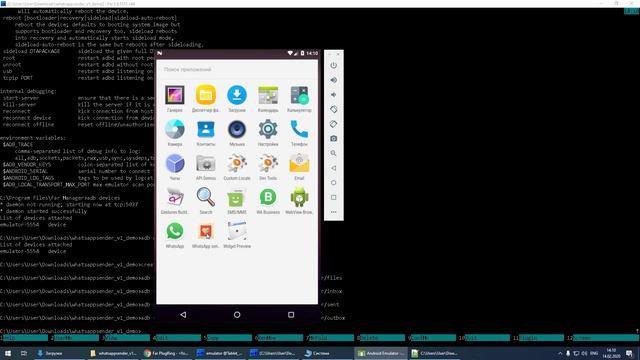The image size is (640, 360).
Task: Click the emulator sidebar back triangle
Action: coord(333,168)
